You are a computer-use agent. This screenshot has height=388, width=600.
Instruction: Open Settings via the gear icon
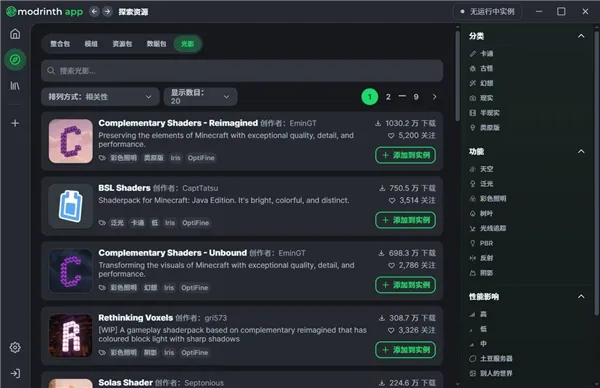pos(15,347)
